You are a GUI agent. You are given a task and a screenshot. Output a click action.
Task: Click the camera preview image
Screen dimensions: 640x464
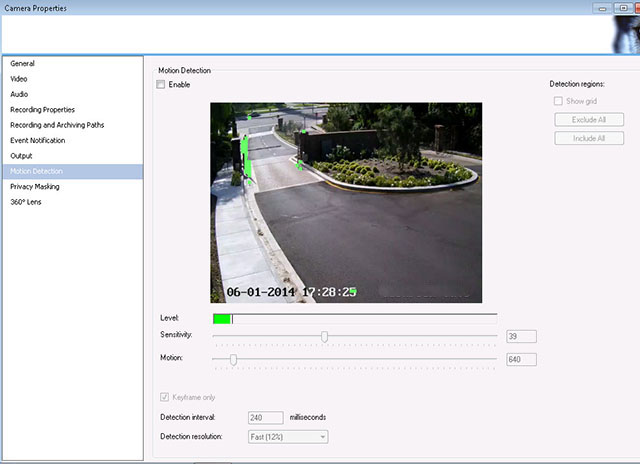tap(345, 202)
